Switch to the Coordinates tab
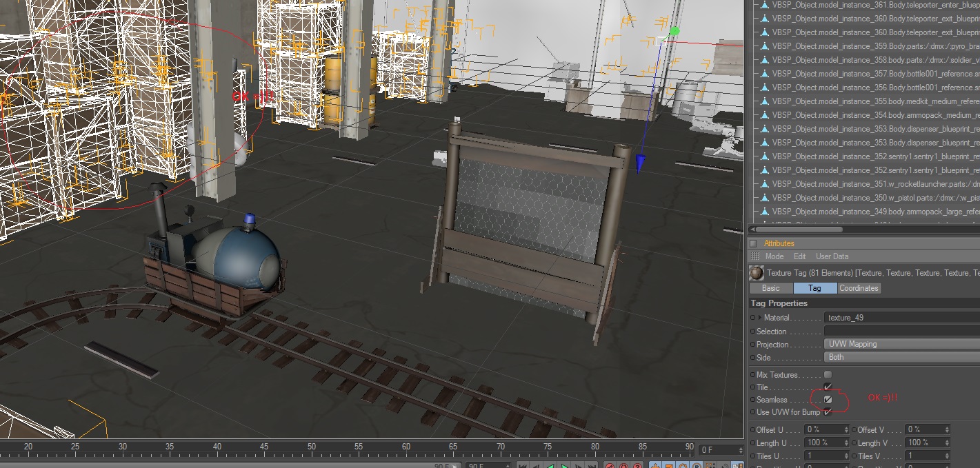The height and width of the screenshot is (468, 980). (859, 288)
